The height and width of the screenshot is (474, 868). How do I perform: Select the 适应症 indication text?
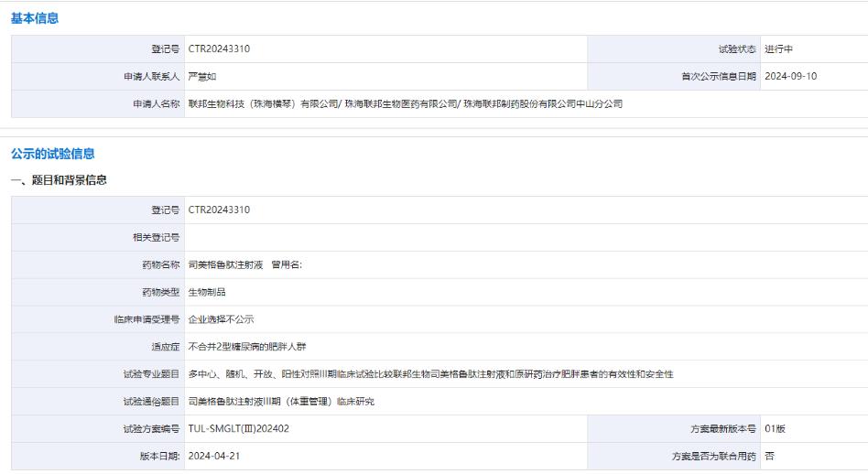(249, 348)
